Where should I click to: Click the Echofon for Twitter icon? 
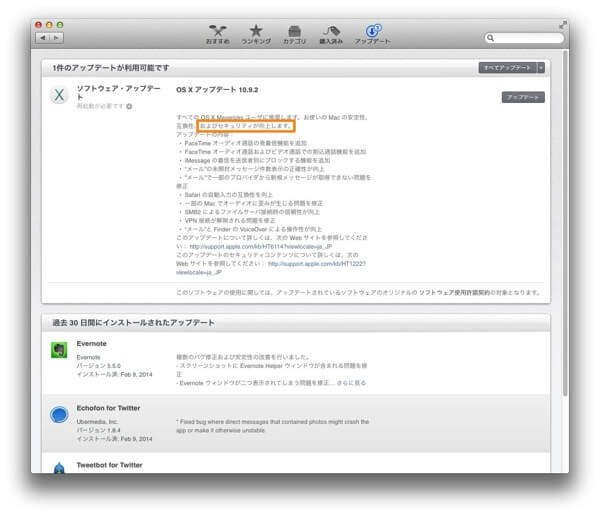coord(59,415)
